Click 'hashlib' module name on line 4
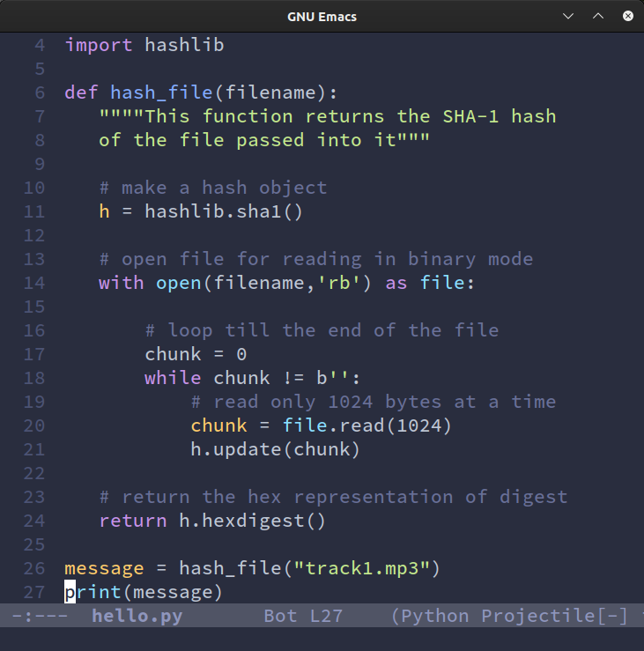644x651 pixels. click(184, 44)
